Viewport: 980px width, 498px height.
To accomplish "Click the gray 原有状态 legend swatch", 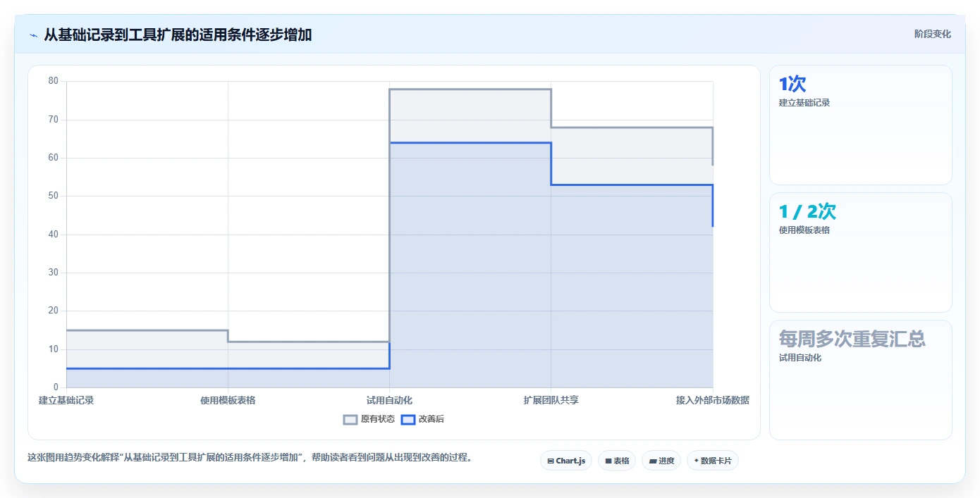I will click(350, 419).
